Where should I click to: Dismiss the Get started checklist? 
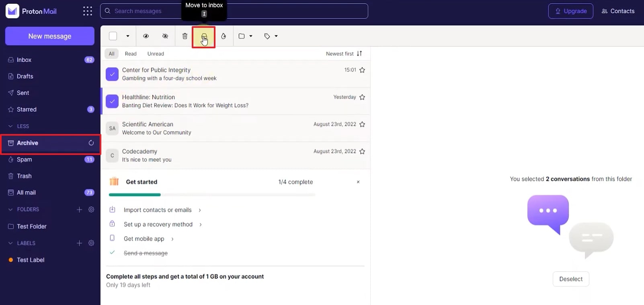tap(358, 182)
